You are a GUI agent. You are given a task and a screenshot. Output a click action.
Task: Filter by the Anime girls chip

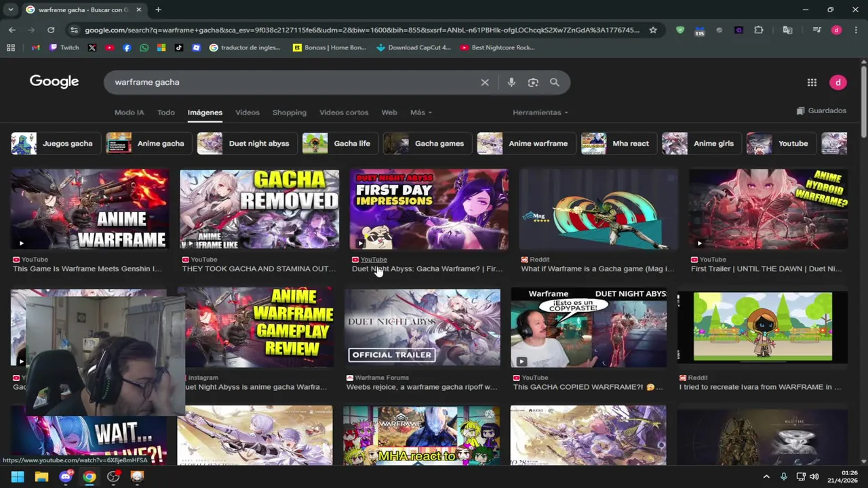[703, 144]
